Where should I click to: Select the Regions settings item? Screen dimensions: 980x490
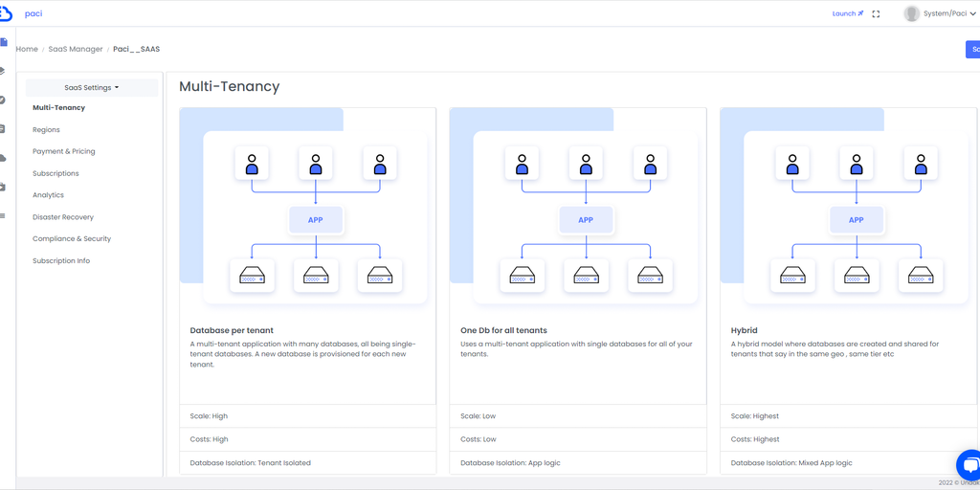46,130
